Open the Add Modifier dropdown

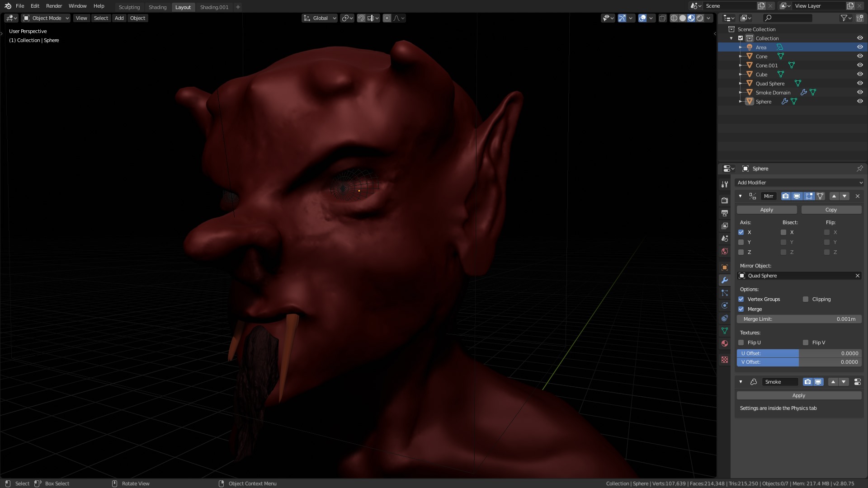tap(799, 183)
